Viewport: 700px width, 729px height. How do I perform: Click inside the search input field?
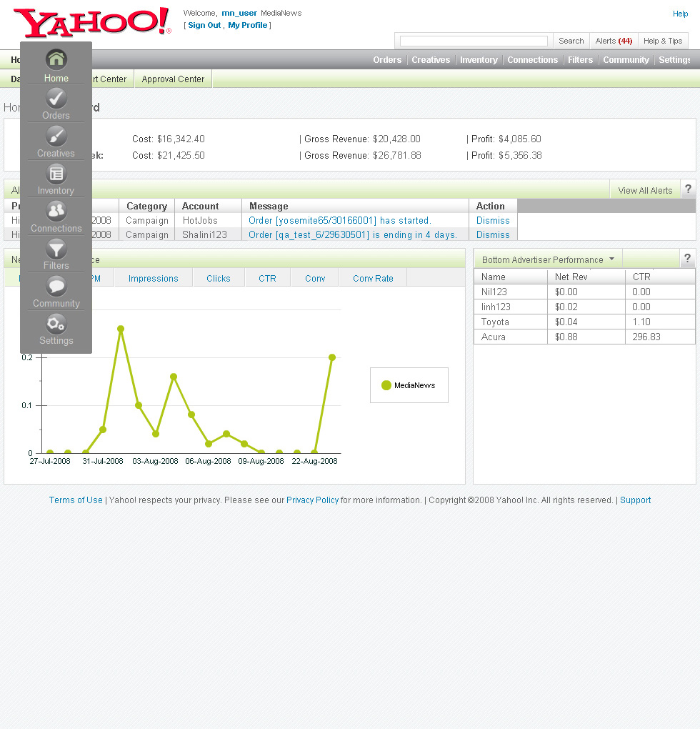[x=473, y=41]
